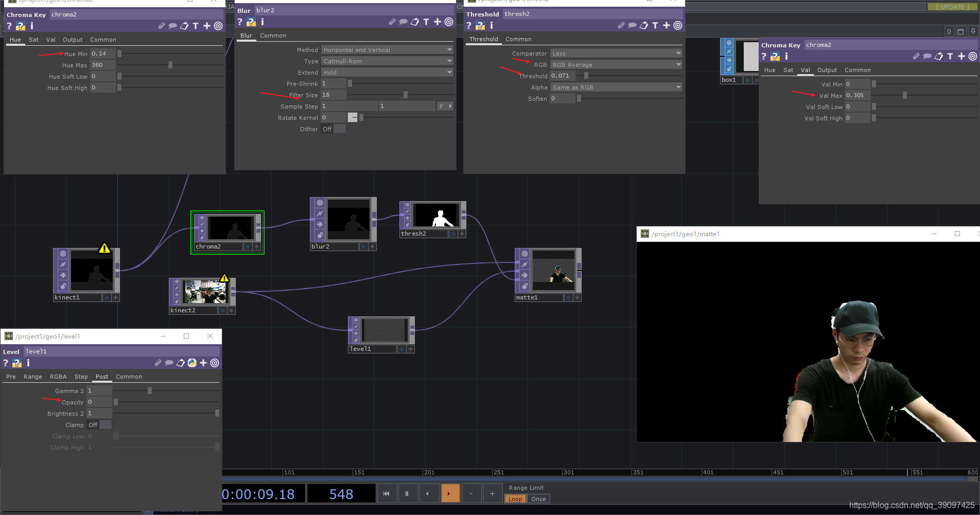Toggle Dither Off switch in blur2
980x515 pixels.
[334, 129]
